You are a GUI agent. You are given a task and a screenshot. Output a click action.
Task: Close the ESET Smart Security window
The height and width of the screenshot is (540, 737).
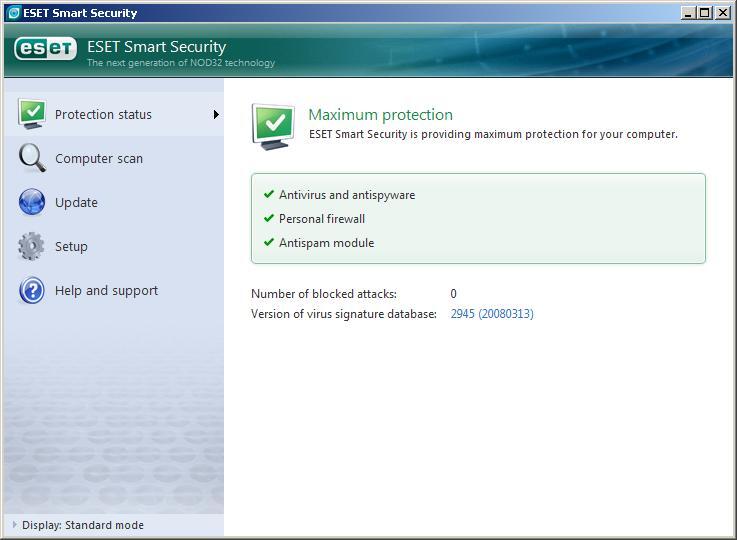tap(722, 13)
